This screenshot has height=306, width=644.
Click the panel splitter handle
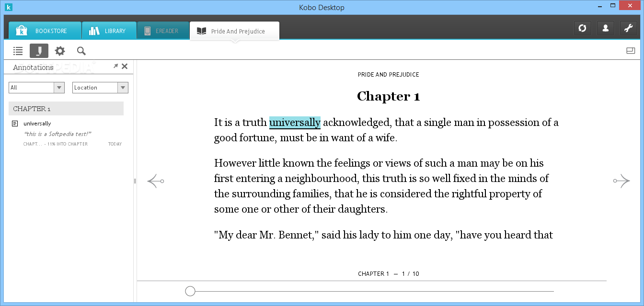pos(135,181)
